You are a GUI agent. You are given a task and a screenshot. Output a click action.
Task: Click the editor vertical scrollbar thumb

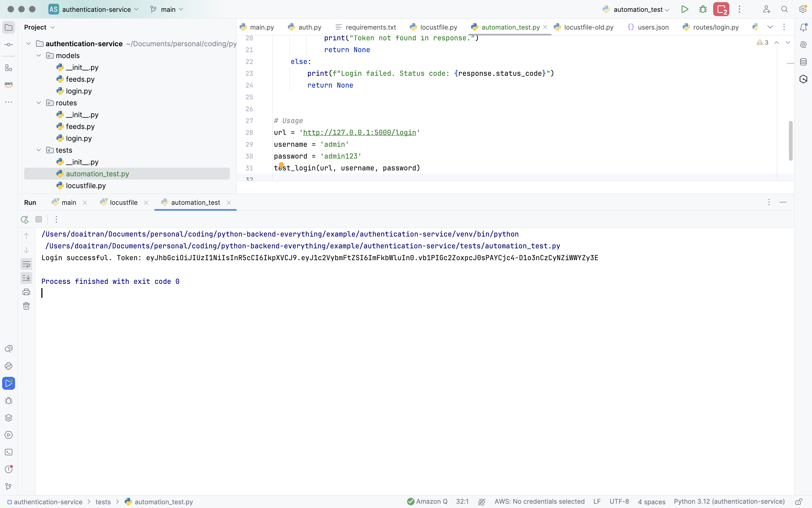click(791, 141)
